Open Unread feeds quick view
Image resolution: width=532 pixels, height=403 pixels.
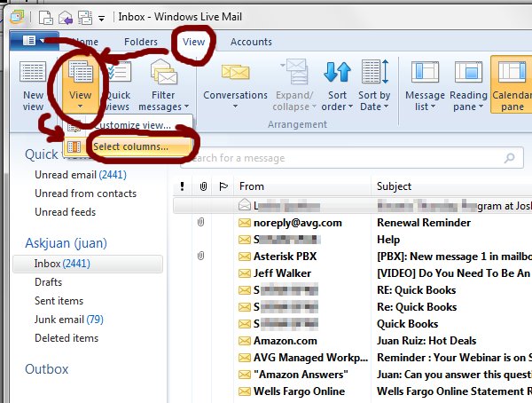click(x=65, y=212)
